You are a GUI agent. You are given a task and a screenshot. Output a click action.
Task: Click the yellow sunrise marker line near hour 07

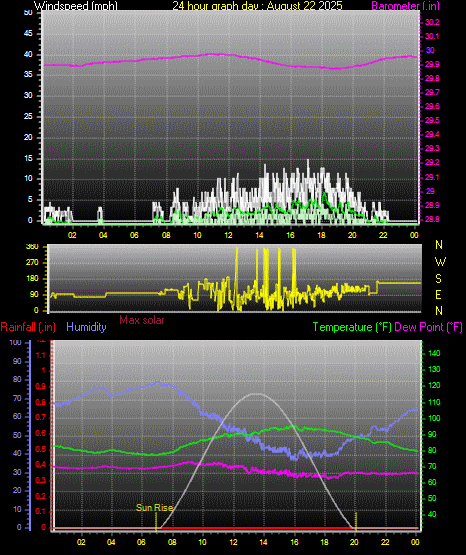pos(156,521)
